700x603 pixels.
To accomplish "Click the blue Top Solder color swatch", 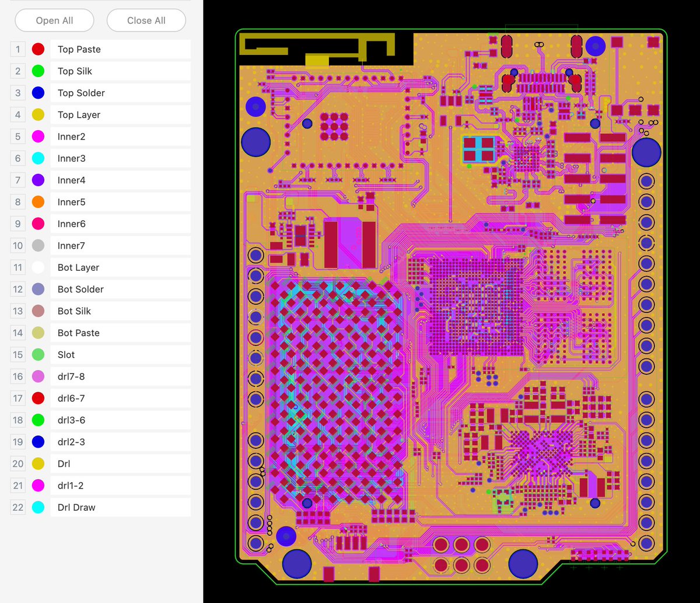I will click(38, 93).
